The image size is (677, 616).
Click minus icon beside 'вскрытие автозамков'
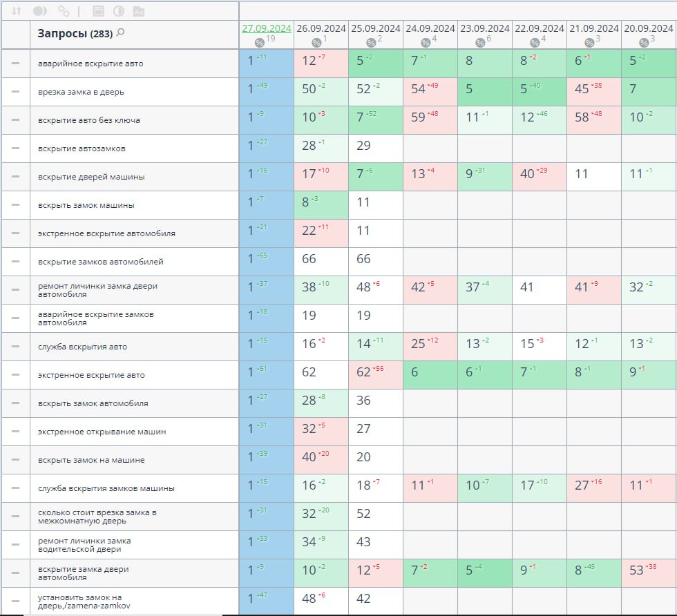click(15, 148)
